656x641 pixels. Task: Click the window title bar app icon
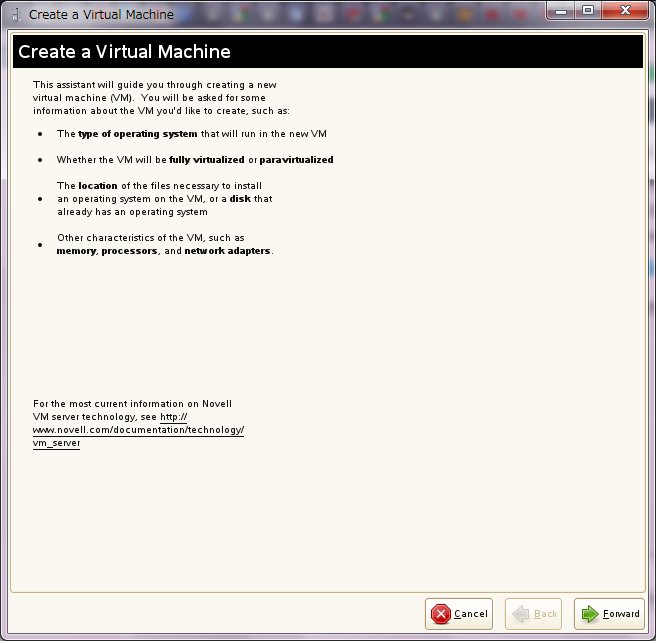click(15, 15)
